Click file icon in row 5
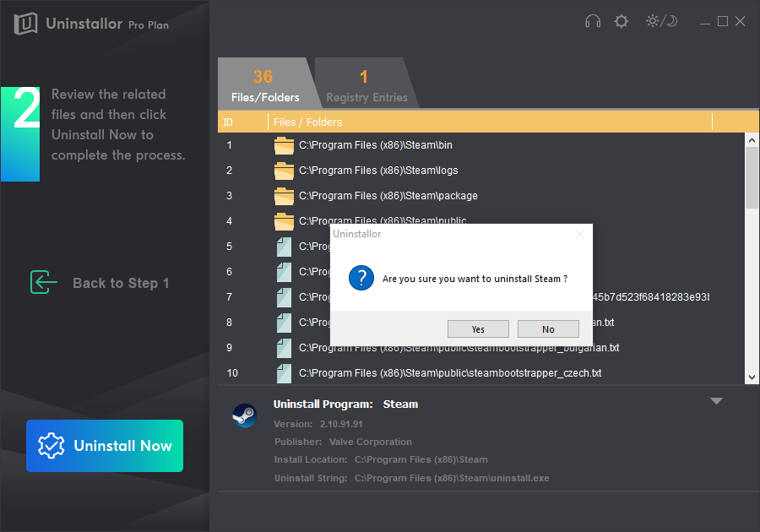 (284, 247)
